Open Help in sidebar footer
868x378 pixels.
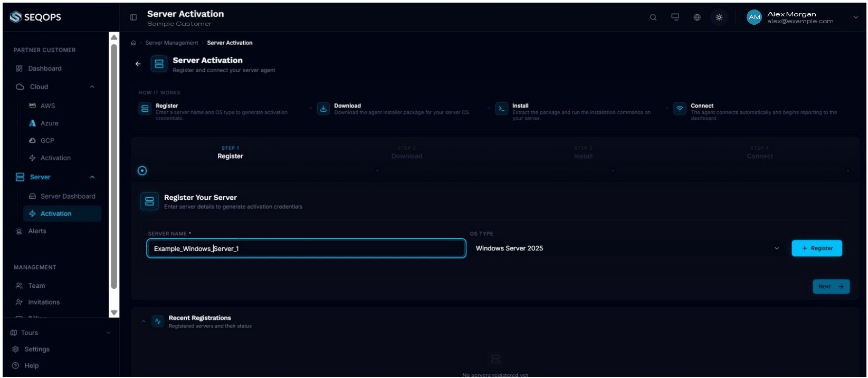coord(32,365)
